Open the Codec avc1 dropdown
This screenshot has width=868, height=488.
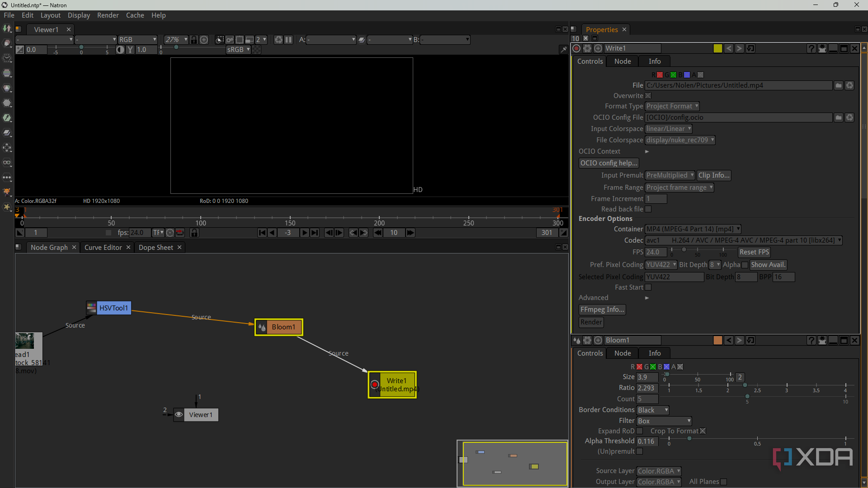[744, 240]
